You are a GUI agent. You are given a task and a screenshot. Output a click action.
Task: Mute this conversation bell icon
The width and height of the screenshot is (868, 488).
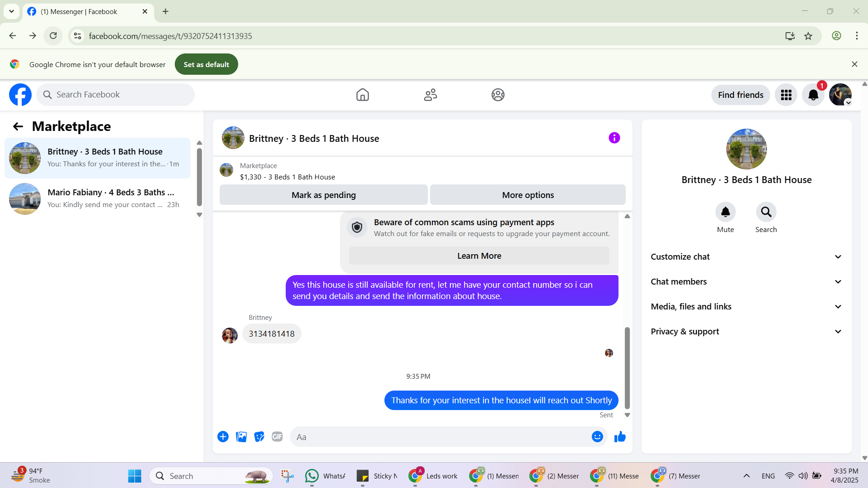[x=725, y=212]
